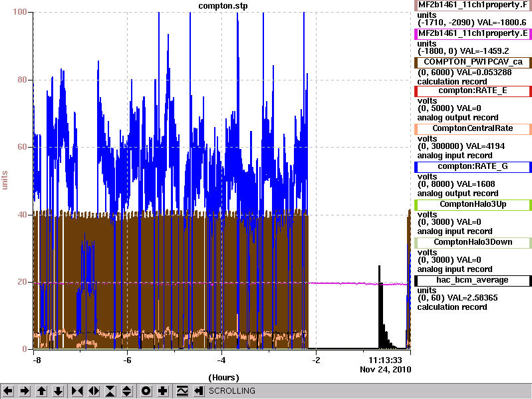The image size is (532, 399).
Task: Click the arrow-to-bar scroll icon
Action: (199, 391)
